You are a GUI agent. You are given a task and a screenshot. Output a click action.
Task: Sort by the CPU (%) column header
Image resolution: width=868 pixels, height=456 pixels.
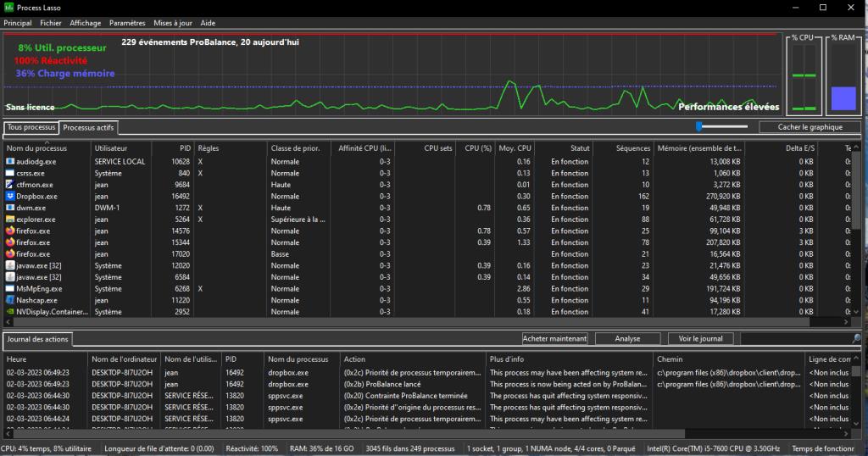click(x=475, y=147)
